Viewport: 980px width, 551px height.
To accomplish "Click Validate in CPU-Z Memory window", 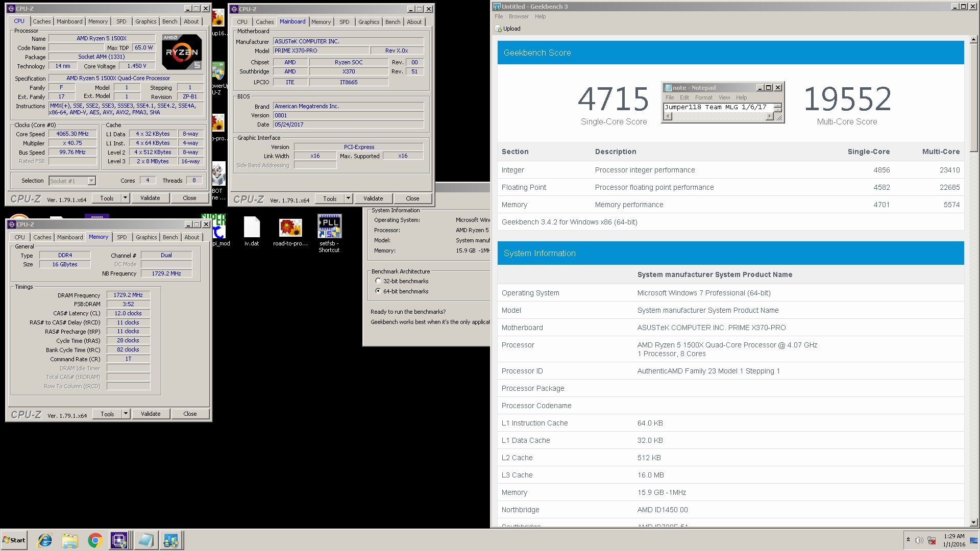I will (151, 414).
